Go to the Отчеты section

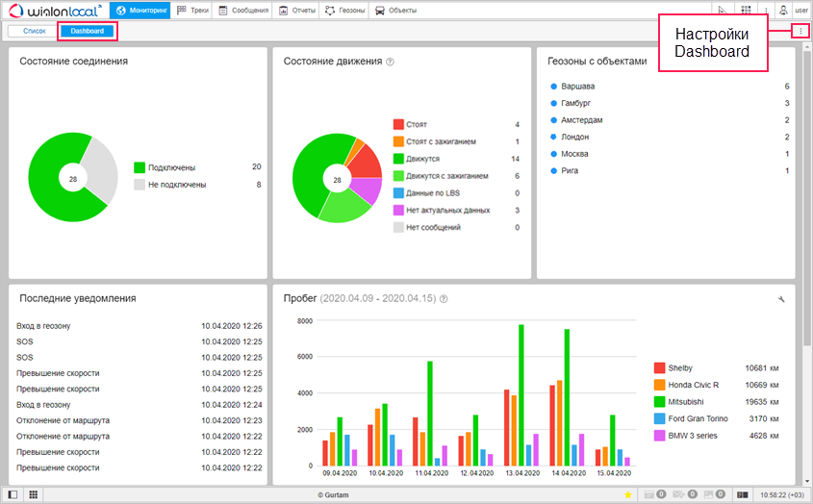click(297, 11)
